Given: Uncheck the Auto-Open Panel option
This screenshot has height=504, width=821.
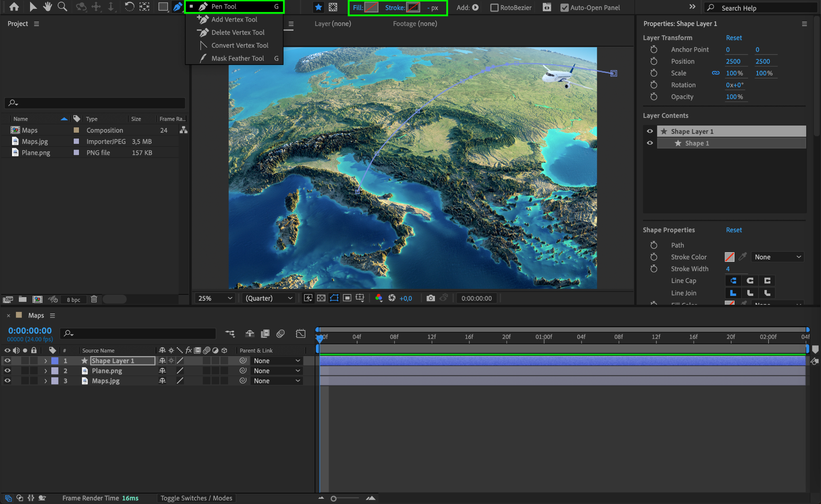Looking at the screenshot, I should pos(564,8).
